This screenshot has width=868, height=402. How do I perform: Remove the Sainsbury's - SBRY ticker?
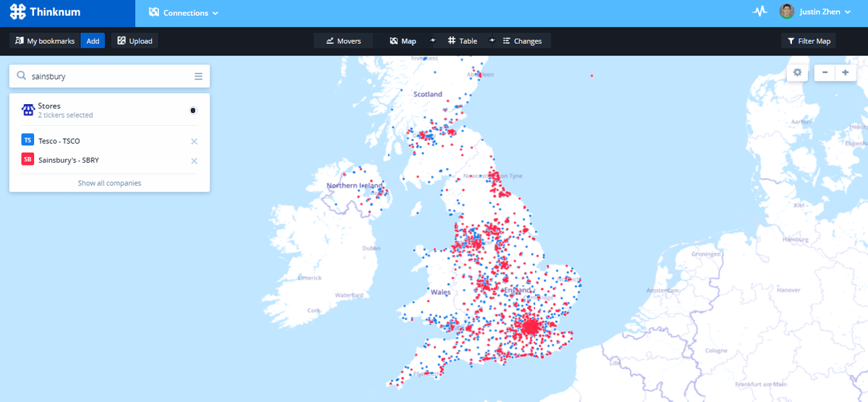coord(194,161)
